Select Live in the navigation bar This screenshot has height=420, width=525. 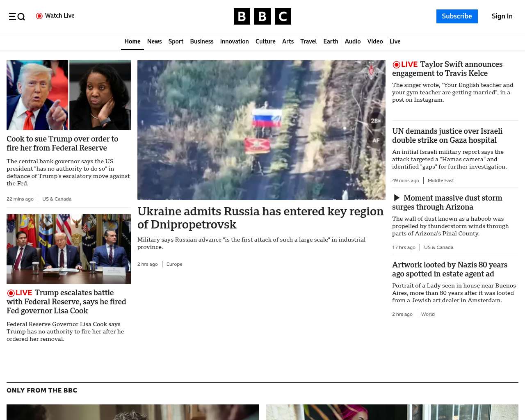pyautogui.click(x=395, y=41)
